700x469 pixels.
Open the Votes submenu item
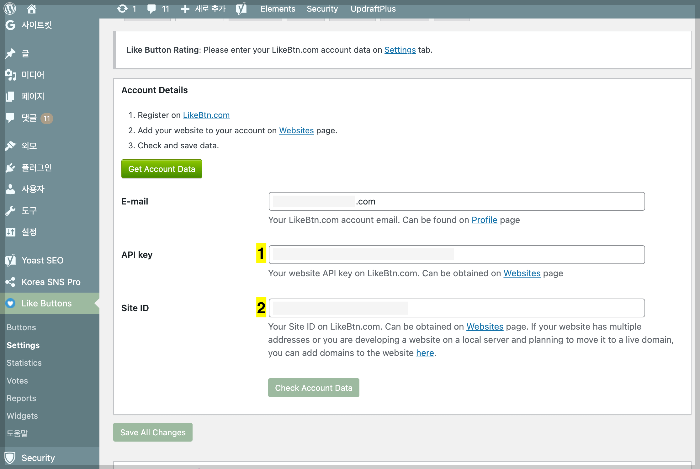(17, 381)
